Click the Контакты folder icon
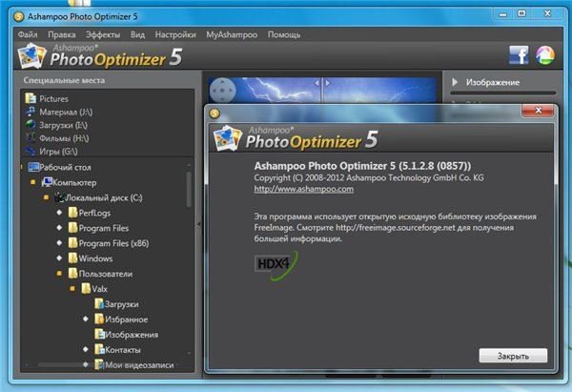Image resolution: width=572 pixels, height=392 pixels. coord(99,349)
